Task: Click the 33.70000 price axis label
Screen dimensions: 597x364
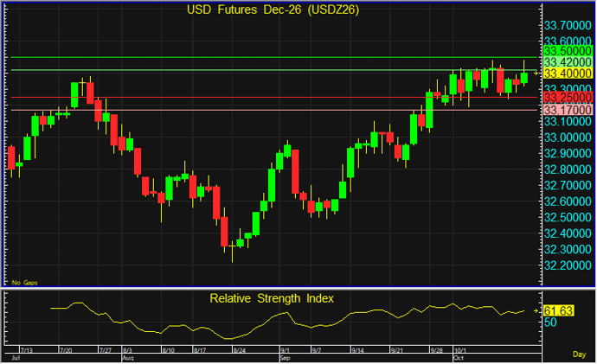Action: click(568, 25)
